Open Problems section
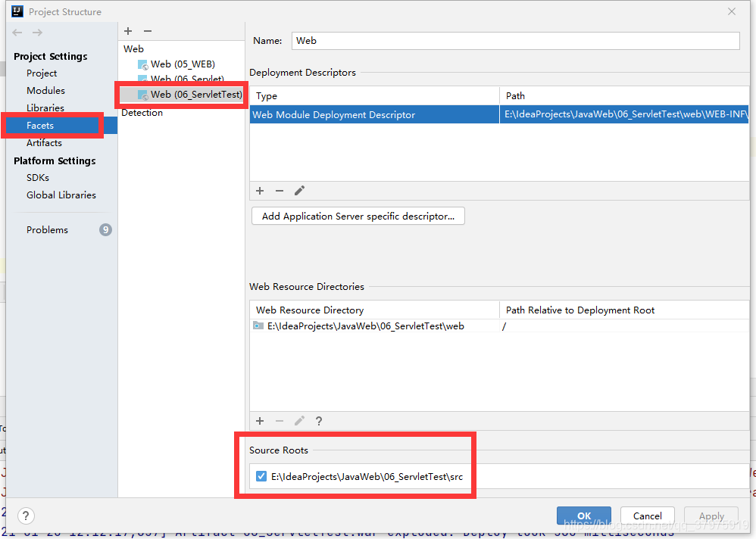This screenshot has width=756, height=539. [x=47, y=230]
